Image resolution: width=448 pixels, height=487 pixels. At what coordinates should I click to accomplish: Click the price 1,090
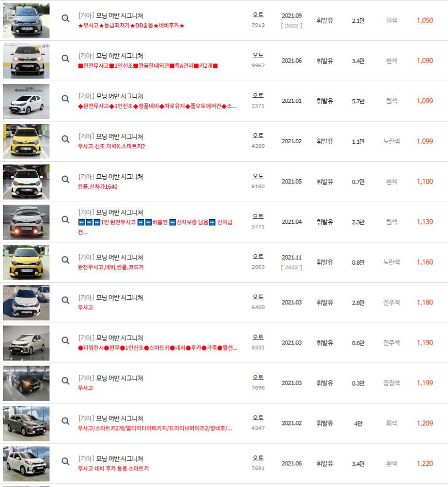[x=425, y=61]
